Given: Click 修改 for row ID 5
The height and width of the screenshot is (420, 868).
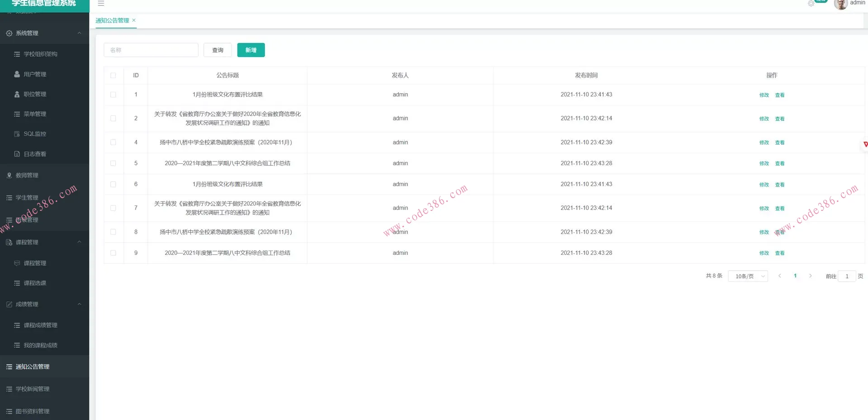Looking at the screenshot, I should point(764,163).
